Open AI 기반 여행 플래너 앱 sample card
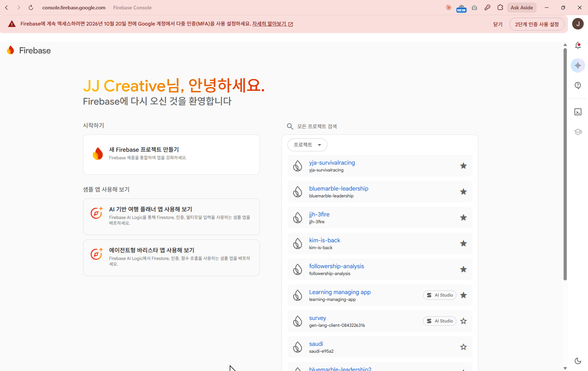 click(x=171, y=217)
